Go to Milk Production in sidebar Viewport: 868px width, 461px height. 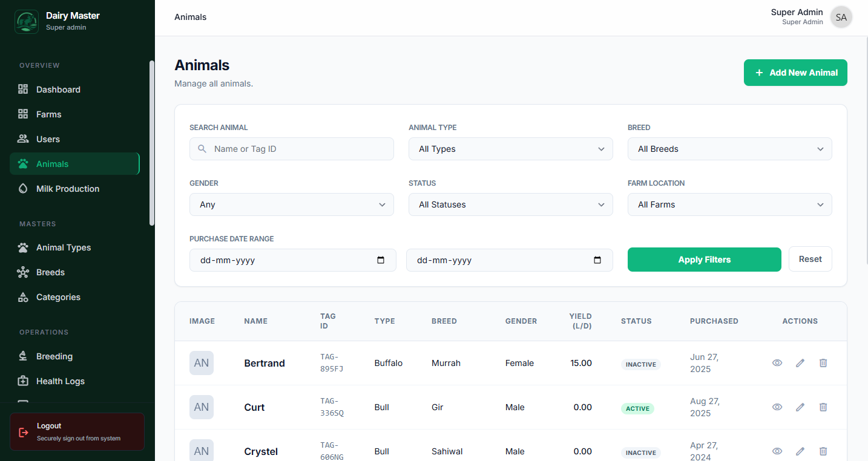[x=67, y=189]
